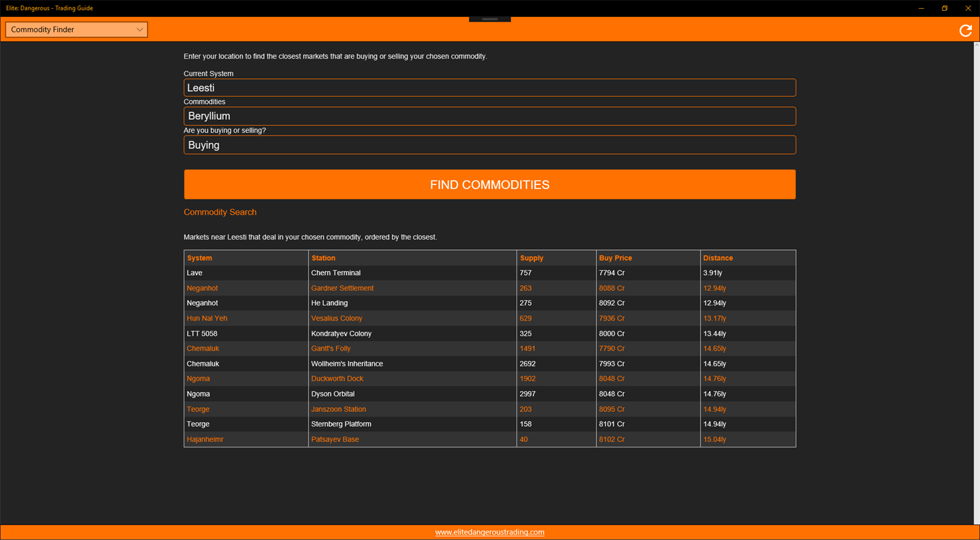980x540 pixels.
Task: Click the 7790 Cr buy price
Action: pyautogui.click(x=612, y=349)
